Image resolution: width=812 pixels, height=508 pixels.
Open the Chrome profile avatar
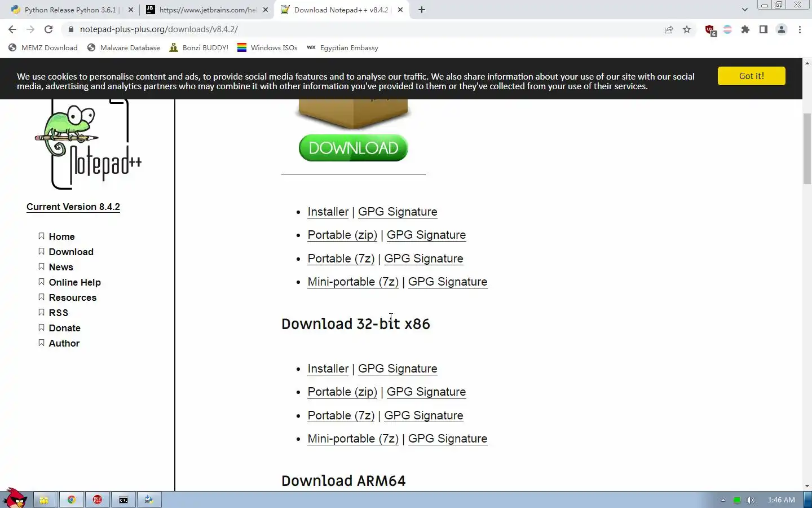pyautogui.click(x=782, y=29)
